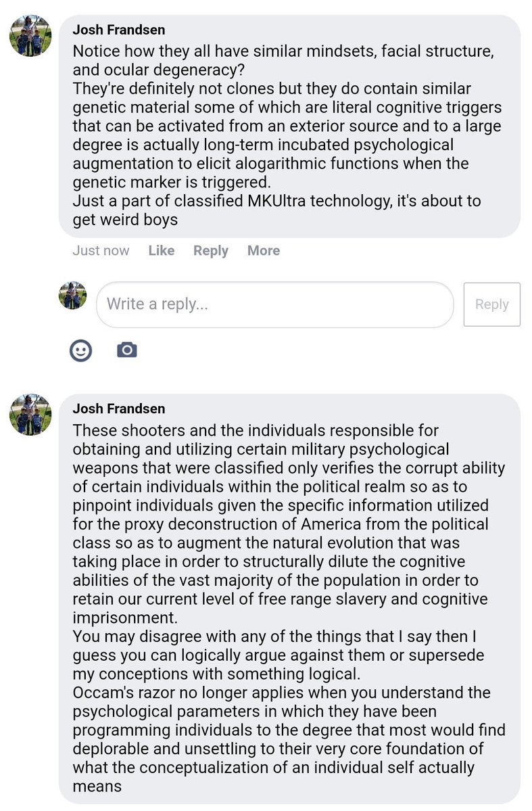532x811 pixels.
Task: Click the avatar beside the MKUltra comment
Action: (x=30, y=37)
